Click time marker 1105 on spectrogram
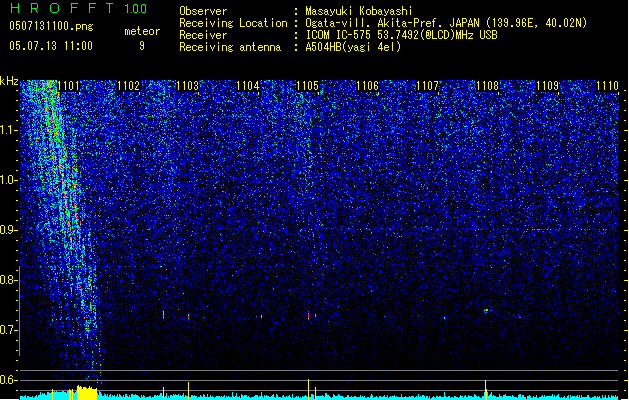The image size is (629, 400). (307, 86)
